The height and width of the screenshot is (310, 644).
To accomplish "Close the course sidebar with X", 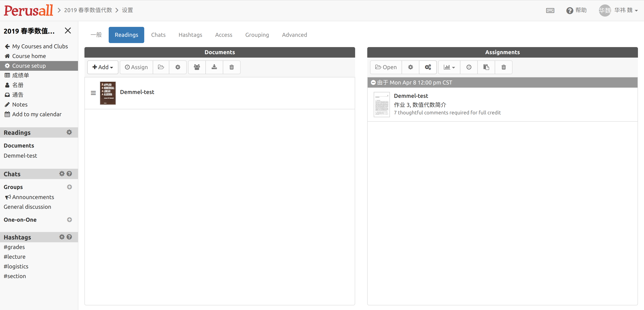I will tap(68, 31).
